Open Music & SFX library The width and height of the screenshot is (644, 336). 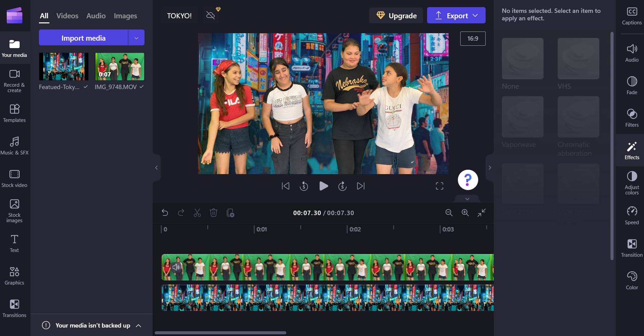[15, 145]
